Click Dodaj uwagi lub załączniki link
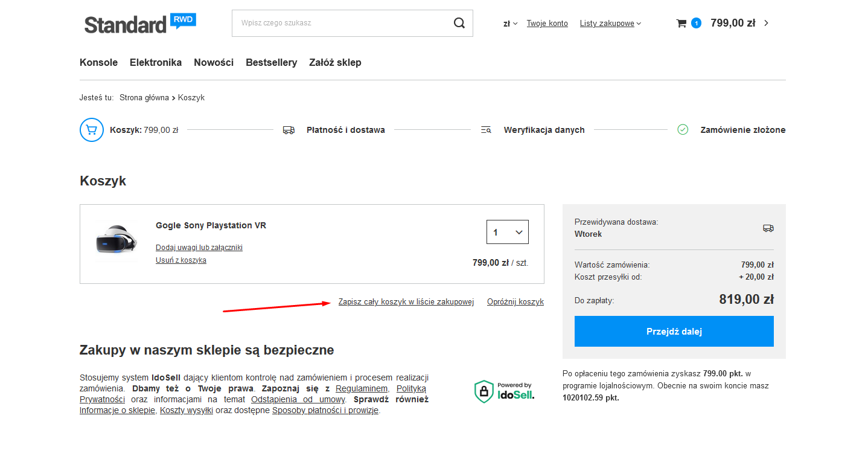Viewport: 868px width, 453px height. [199, 248]
